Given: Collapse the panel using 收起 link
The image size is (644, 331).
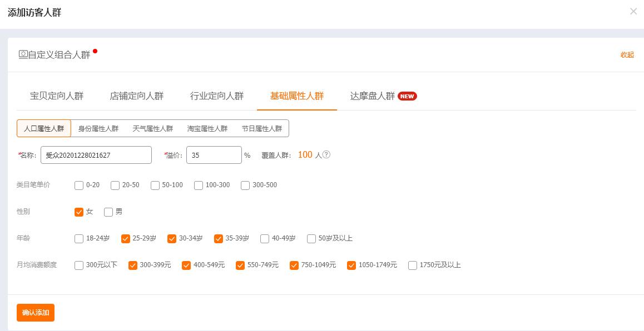Looking at the screenshot, I should click(627, 54).
